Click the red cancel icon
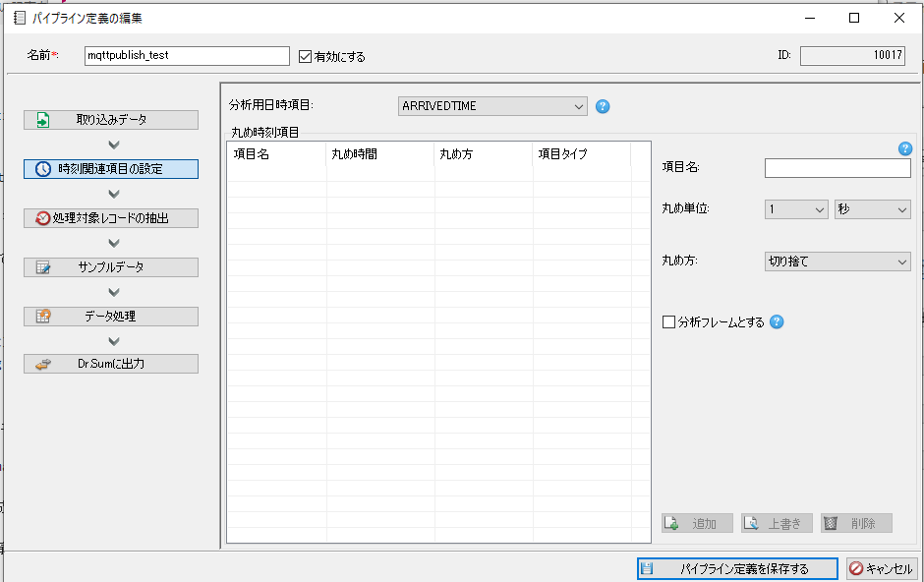Image resolution: width=924 pixels, height=582 pixels. pyautogui.click(x=856, y=568)
